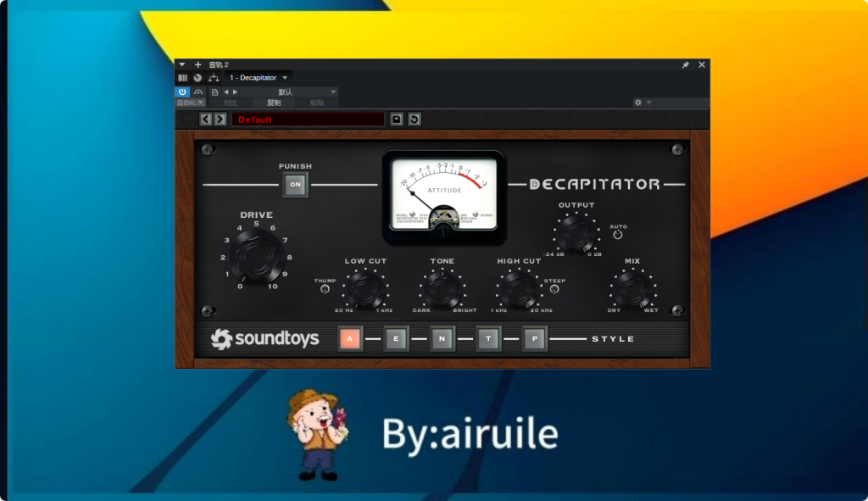868x501 pixels.
Task: Open the 1 - Decapitator insert dropdown
Action: point(258,78)
